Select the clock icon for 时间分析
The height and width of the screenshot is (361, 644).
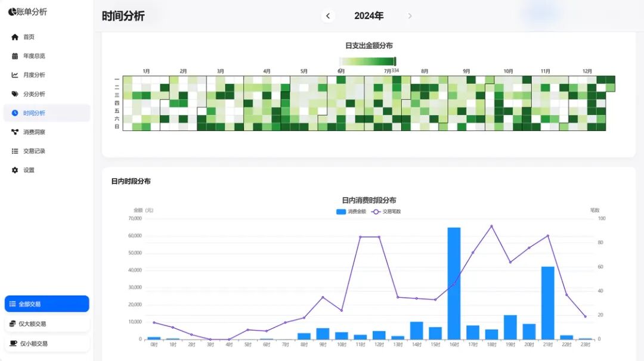(x=15, y=113)
